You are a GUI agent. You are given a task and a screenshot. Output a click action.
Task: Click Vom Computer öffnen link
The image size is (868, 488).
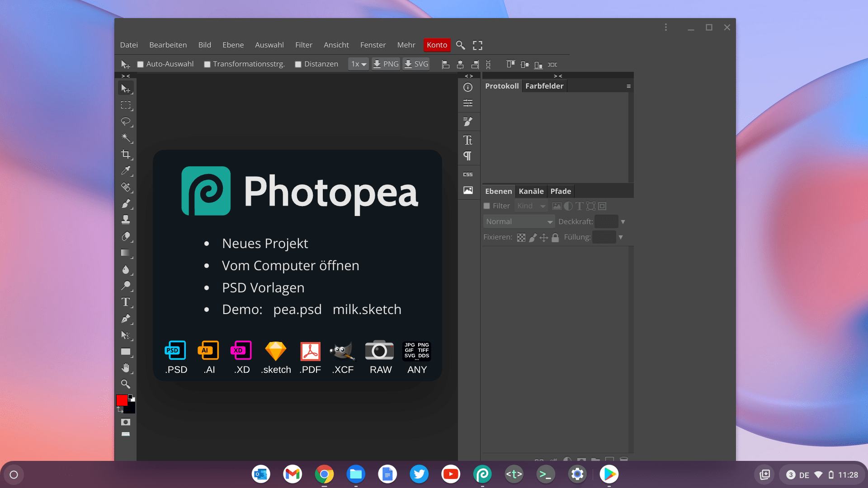pos(290,266)
